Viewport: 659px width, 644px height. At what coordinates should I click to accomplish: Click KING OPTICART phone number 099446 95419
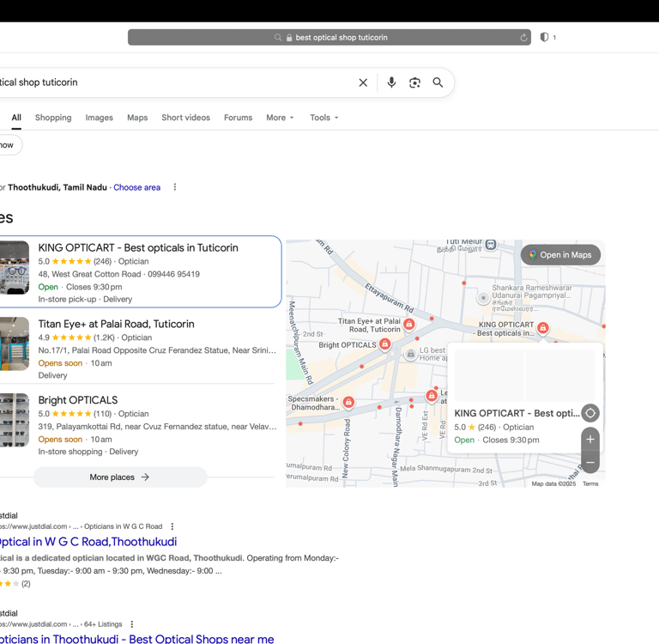(173, 274)
